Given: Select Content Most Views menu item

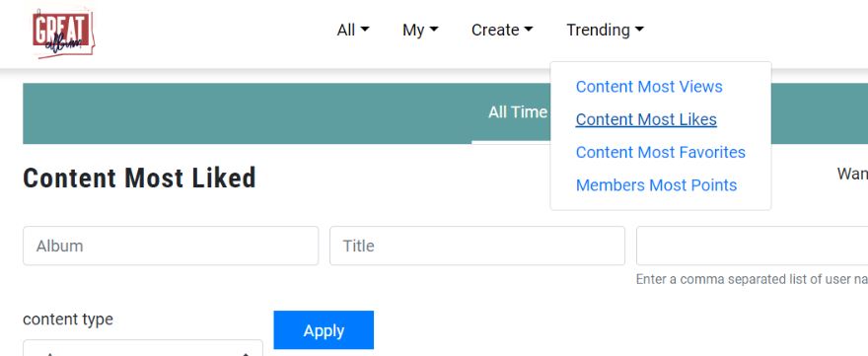Looking at the screenshot, I should pyautogui.click(x=649, y=87).
